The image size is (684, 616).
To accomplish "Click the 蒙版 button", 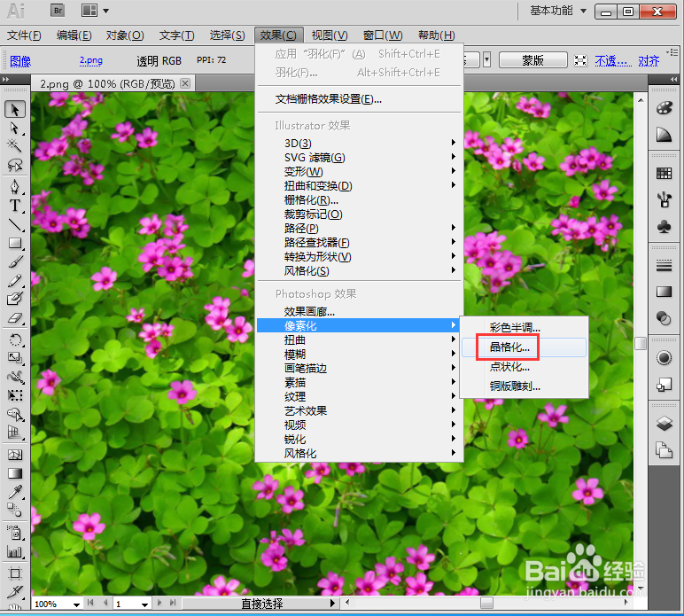I will tap(533, 60).
